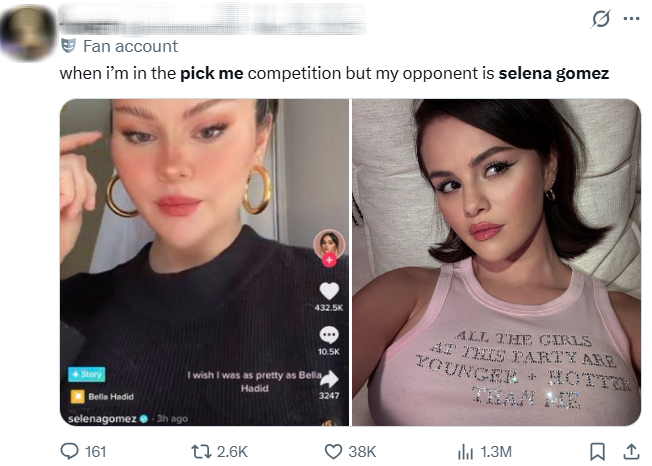Click the selenagomez username in the image
This screenshot has height=466, width=652.
coord(104,419)
